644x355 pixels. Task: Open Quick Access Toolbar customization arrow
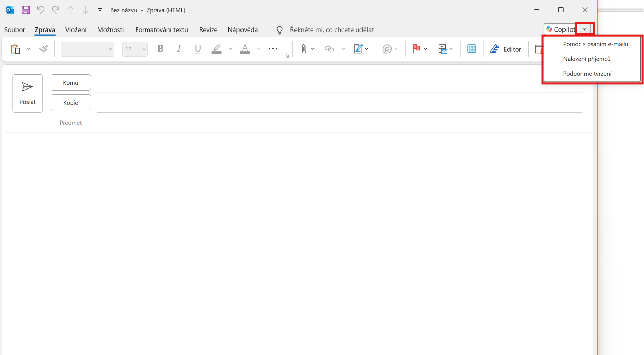(x=100, y=10)
